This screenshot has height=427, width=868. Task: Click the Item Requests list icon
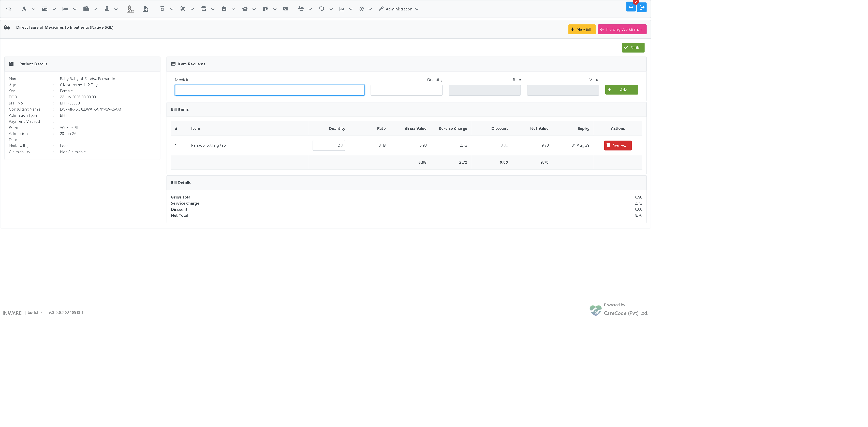[173, 64]
